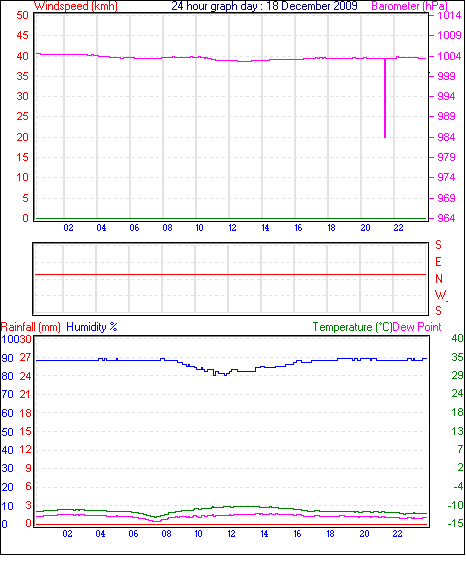466x566 pixels.
Task: Click the "25" windspeed axis value
Action: click(22, 116)
